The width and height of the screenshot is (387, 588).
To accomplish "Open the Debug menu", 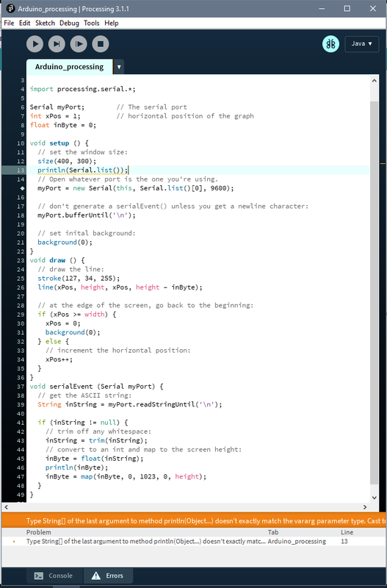I will coord(69,23).
